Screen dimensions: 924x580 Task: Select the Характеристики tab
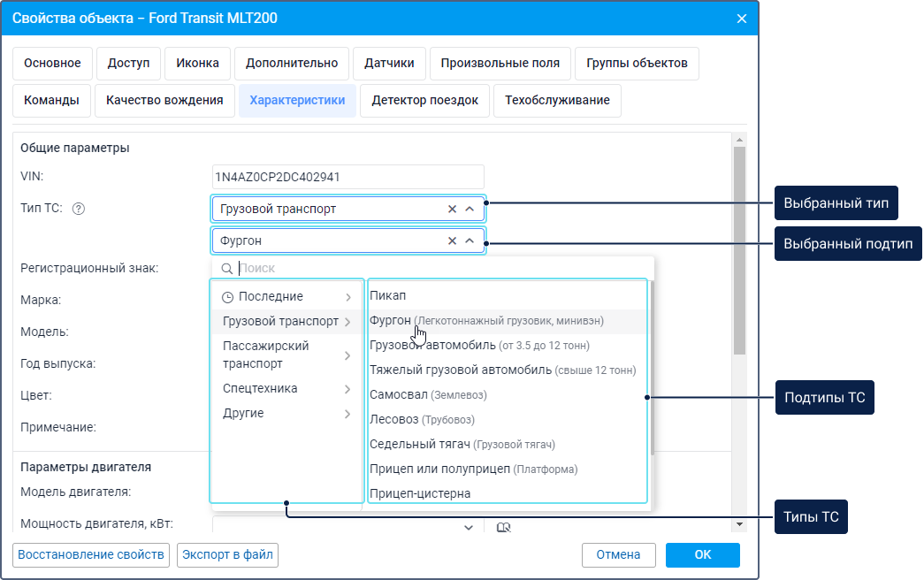(x=297, y=100)
